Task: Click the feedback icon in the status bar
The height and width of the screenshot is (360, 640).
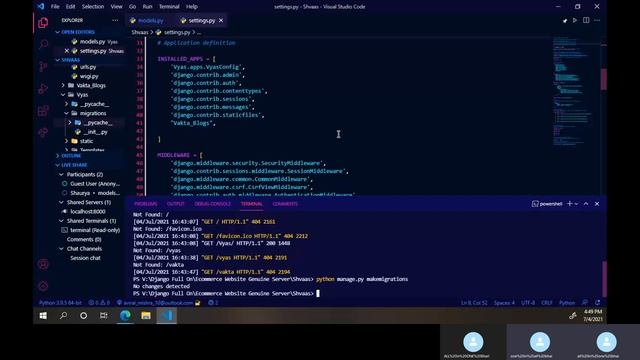Action: (x=585, y=302)
